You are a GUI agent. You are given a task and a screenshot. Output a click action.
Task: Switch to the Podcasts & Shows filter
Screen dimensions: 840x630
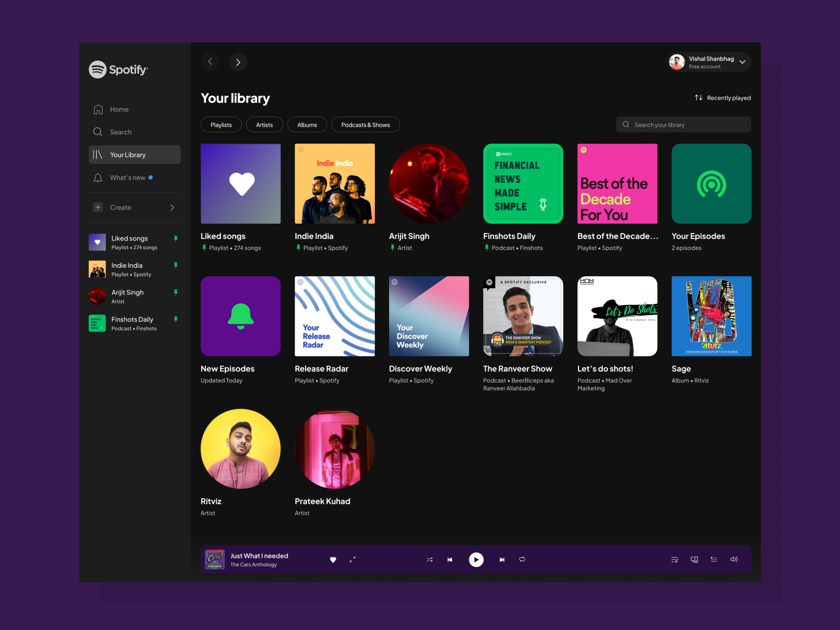point(365,124)
